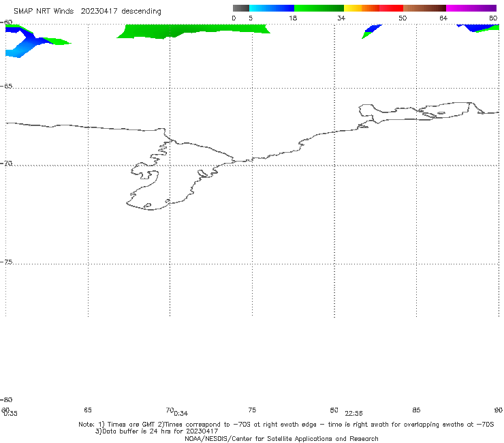The height and width of the screenshot is (443, 504).
Task: Click the small blue-green wind patch near 82E
Action: (371, 31)
